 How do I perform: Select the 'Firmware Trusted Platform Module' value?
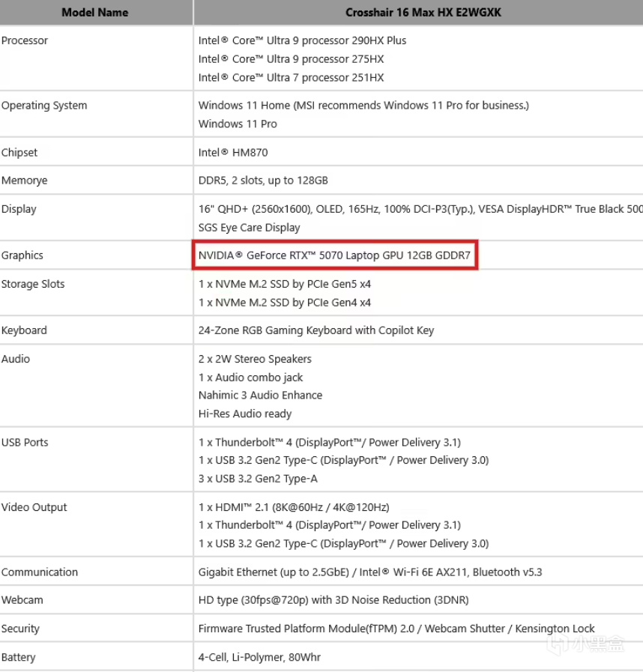click(x=396, y=629)
